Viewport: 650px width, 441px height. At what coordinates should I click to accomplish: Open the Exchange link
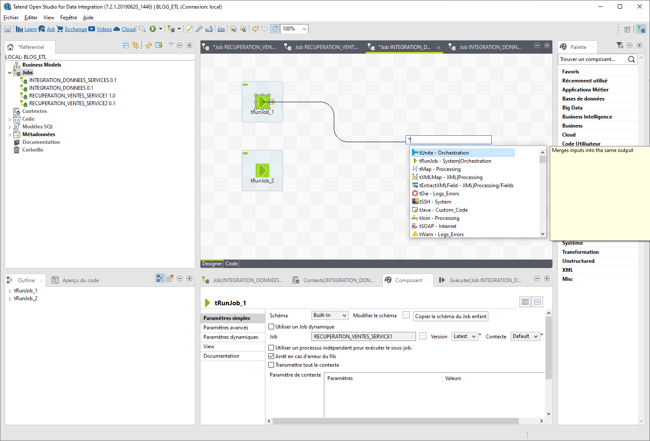75,29
